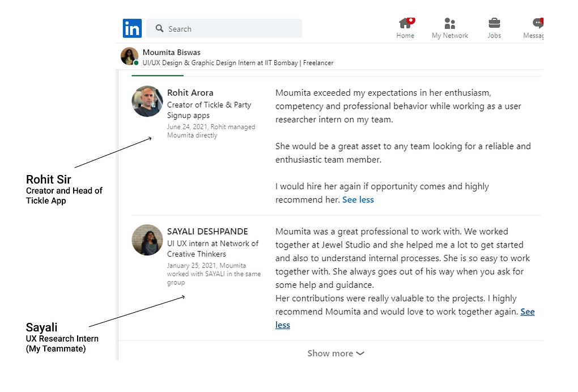Open the Messaging chat icon

click(x=538, y=23)
